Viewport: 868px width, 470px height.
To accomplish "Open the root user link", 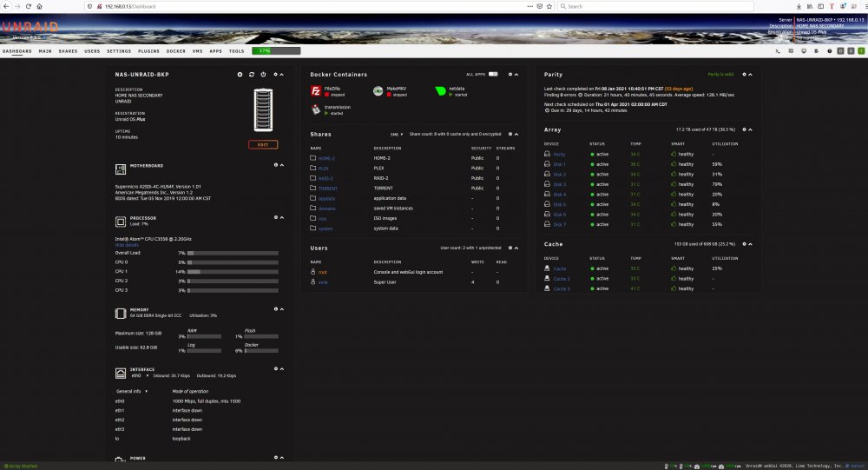I will click(x=323, y=272).
